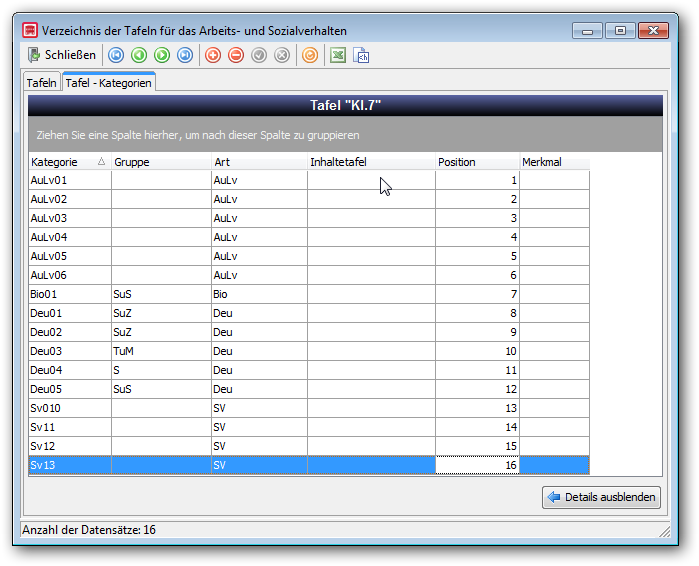Image resolution: width=699 pixels, height=566 pixels.
Task: Select the Sv11 category cell
Action: [x=70, y=427]
